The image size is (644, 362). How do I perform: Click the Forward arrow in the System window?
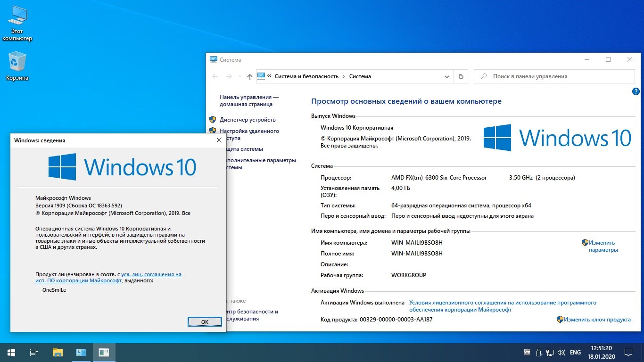click(x=229, y=76)
